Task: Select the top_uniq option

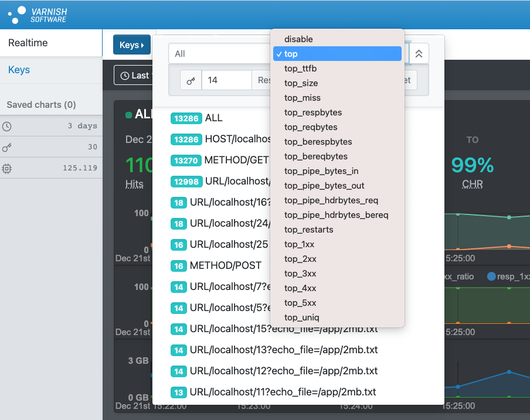Action: coord(301,317)
